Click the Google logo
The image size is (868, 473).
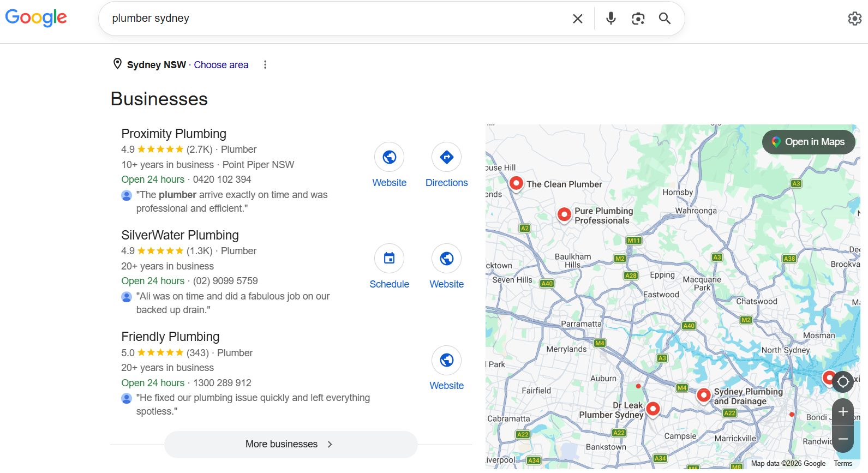(x=36, y=17)
